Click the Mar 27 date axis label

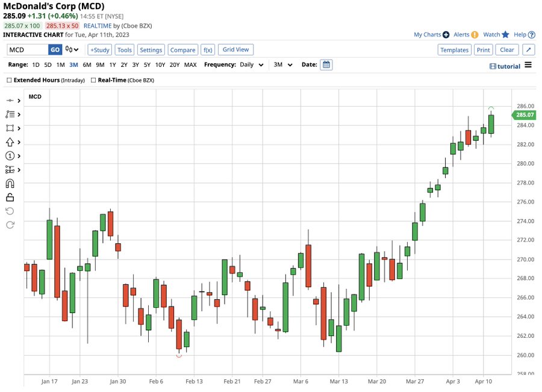pos(415,381)
